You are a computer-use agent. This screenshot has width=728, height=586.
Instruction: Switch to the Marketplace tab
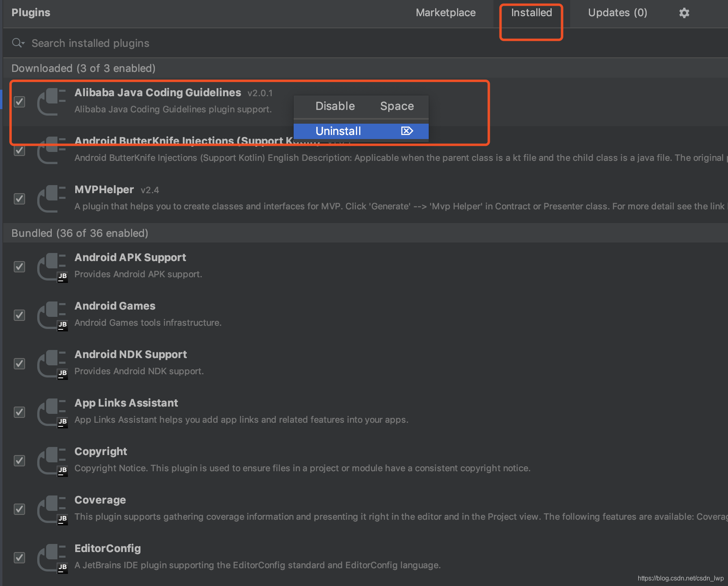tap(446, 13)
